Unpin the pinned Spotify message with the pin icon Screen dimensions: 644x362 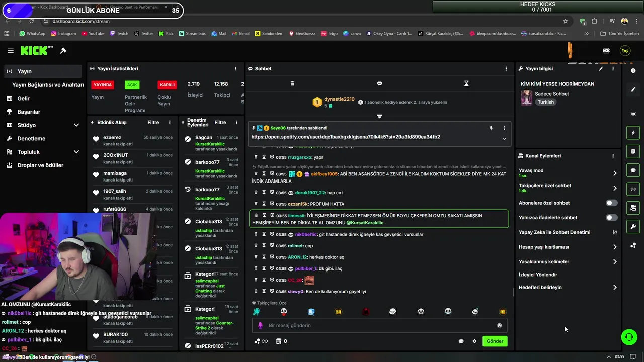click(x=491, y=128)
